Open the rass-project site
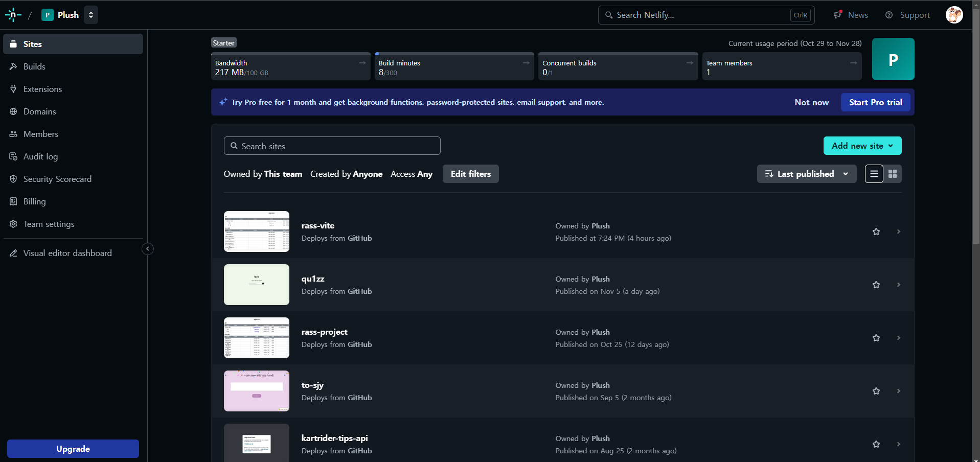The height and width of the screenshot is (462, 980). pos(324,332)
